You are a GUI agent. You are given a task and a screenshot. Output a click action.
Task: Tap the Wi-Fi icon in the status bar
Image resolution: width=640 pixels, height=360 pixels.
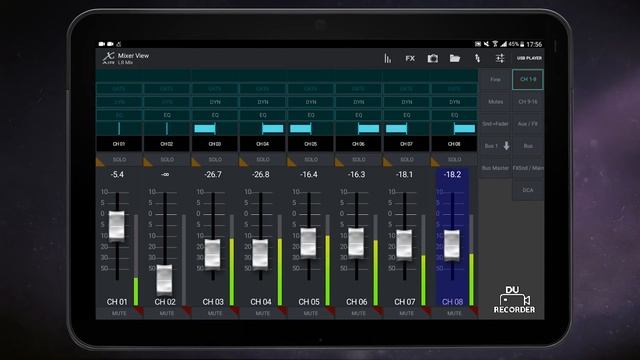tap(495, 44)
